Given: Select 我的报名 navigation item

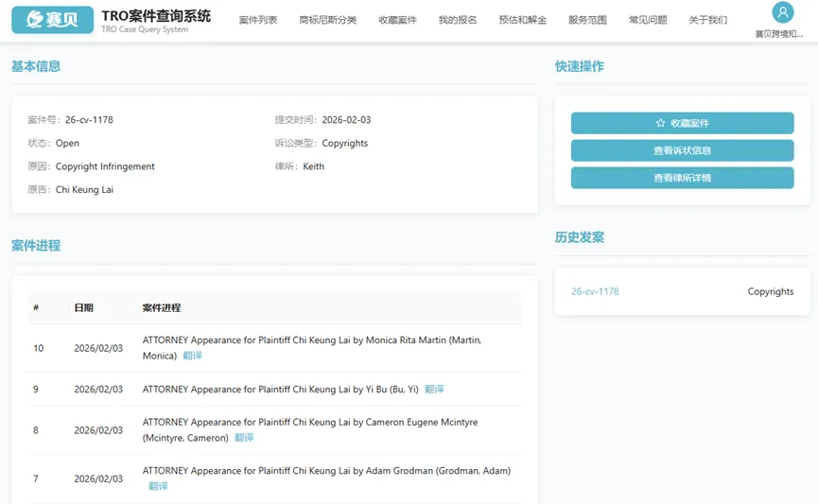Looking at the screenshot, I should pos(458,20).
